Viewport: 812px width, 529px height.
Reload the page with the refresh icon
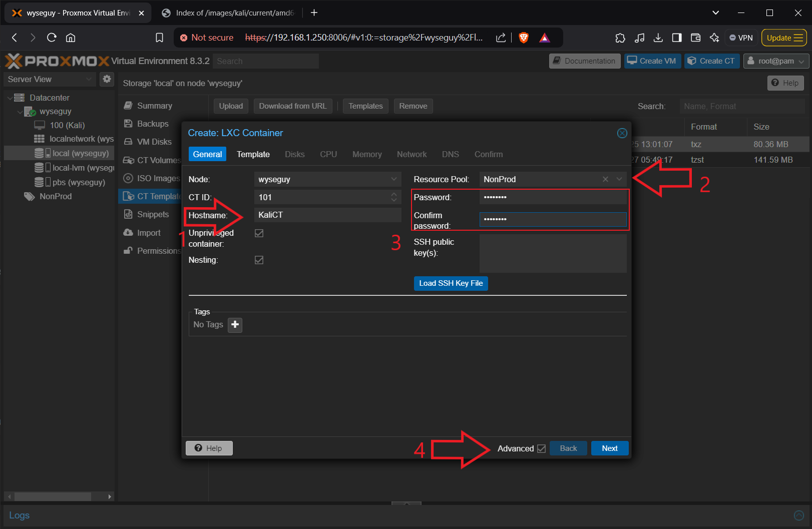tap(52, 38)
